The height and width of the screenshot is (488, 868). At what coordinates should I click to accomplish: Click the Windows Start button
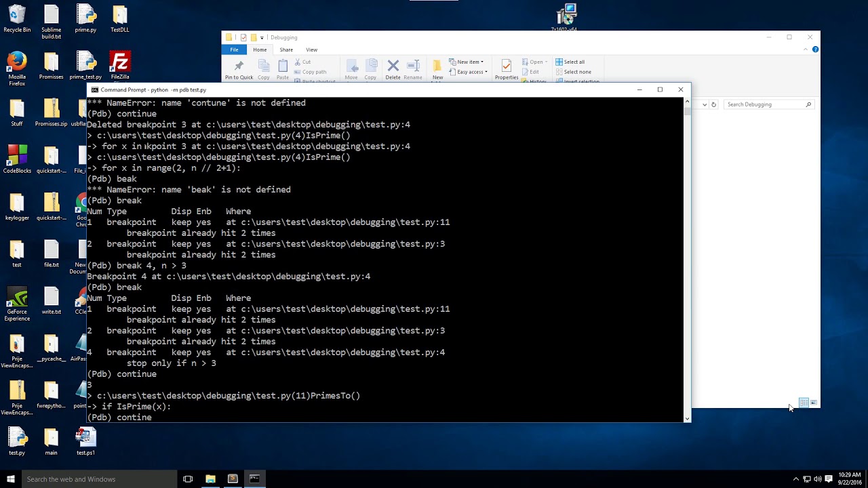click(11, 479)
